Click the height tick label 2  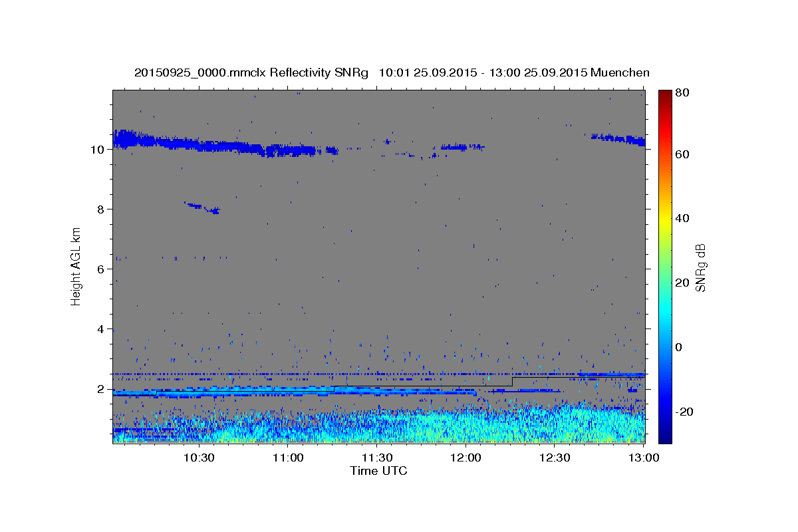pyautogui.click(x=100, y=389)
